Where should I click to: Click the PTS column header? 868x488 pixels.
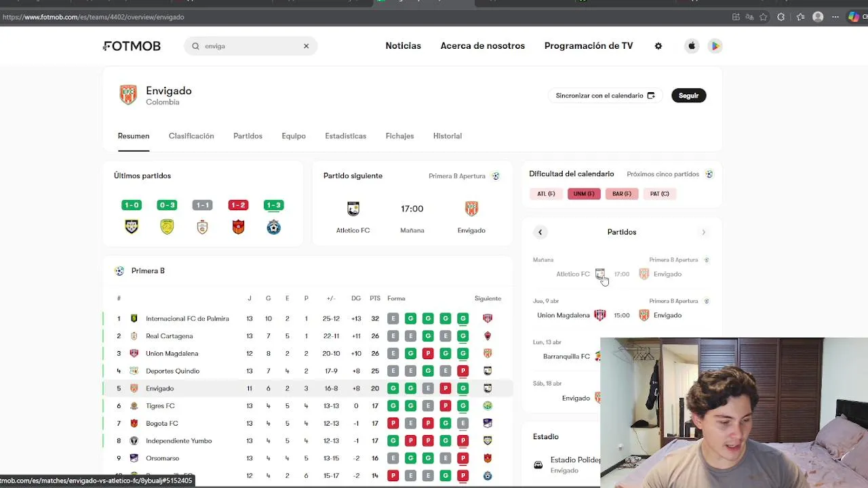click(x=375, y=299)
